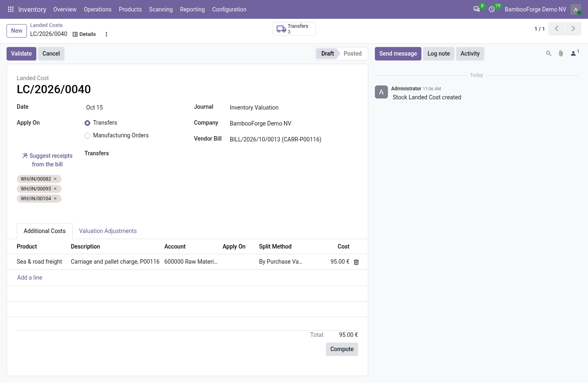Click Suggest receipts from the bill
The height and width of the screenshot is (383, 588).
[x=47, y=160]
